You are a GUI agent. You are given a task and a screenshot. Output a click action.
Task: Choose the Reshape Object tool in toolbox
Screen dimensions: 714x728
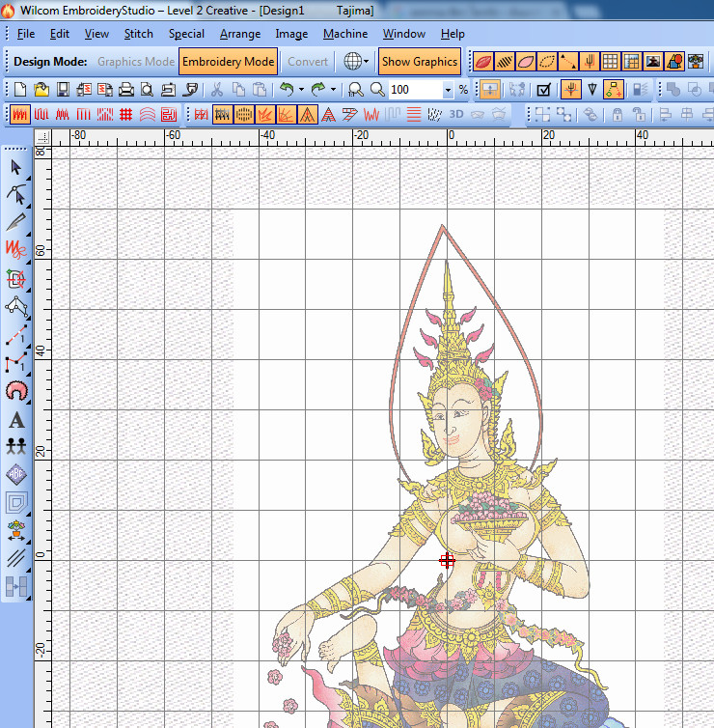(x=16, y=195)
